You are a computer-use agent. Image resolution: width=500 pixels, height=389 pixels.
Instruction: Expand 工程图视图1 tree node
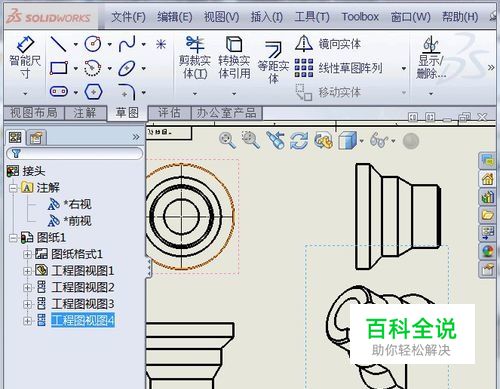coord(27,271)
